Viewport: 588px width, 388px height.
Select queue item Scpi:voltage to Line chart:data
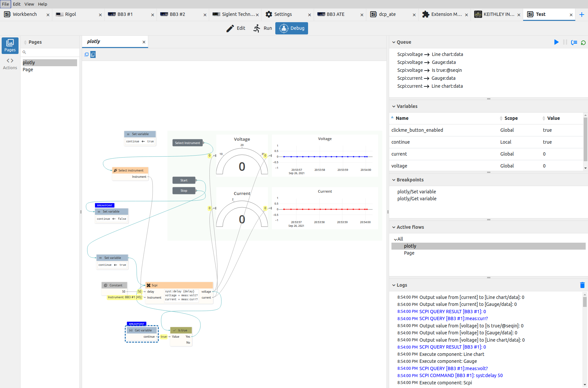point(430,54)
